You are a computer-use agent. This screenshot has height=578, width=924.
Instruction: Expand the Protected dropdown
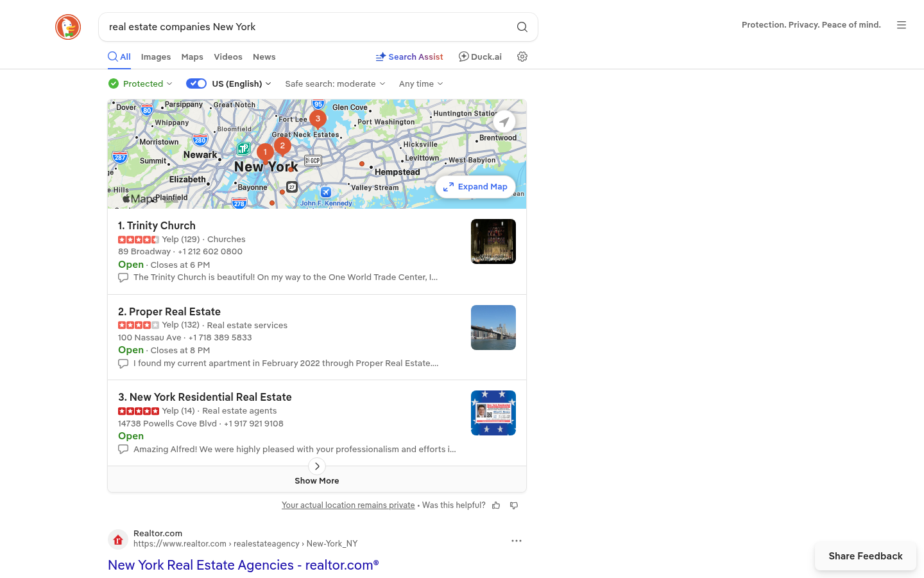pyautogui.click(x=148, y=83)
